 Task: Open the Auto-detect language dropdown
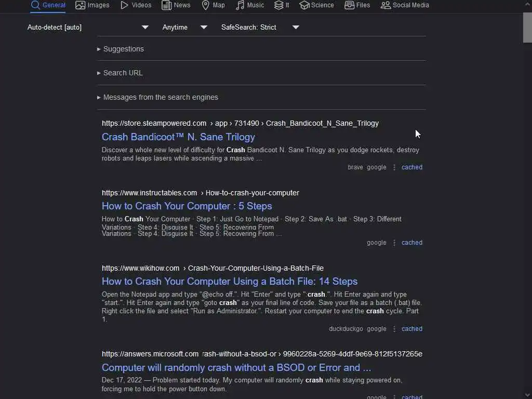pos(88,27)
